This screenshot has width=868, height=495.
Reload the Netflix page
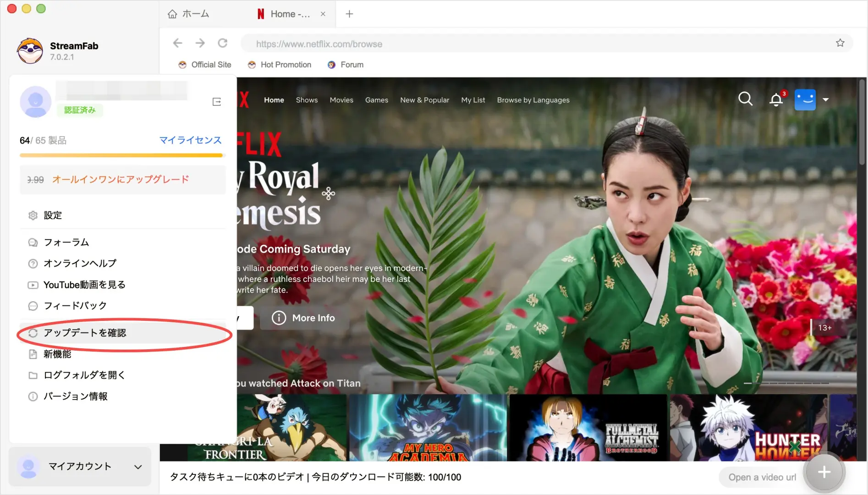coord(223,43)
